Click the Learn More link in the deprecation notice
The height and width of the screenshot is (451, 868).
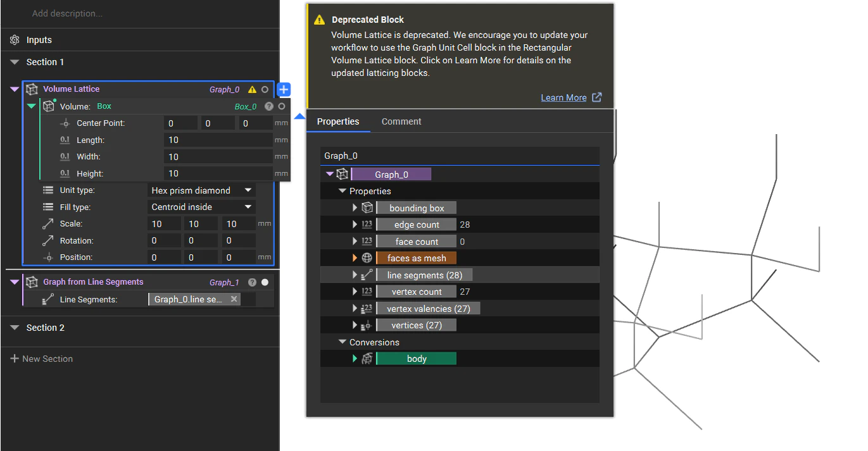563,97
